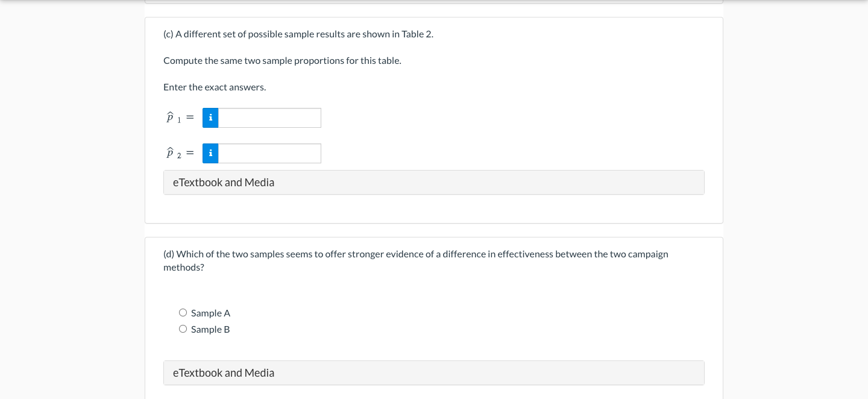The image size is (868, 399).
Task: Select the Sample A radio button
Action: point(183,313)
